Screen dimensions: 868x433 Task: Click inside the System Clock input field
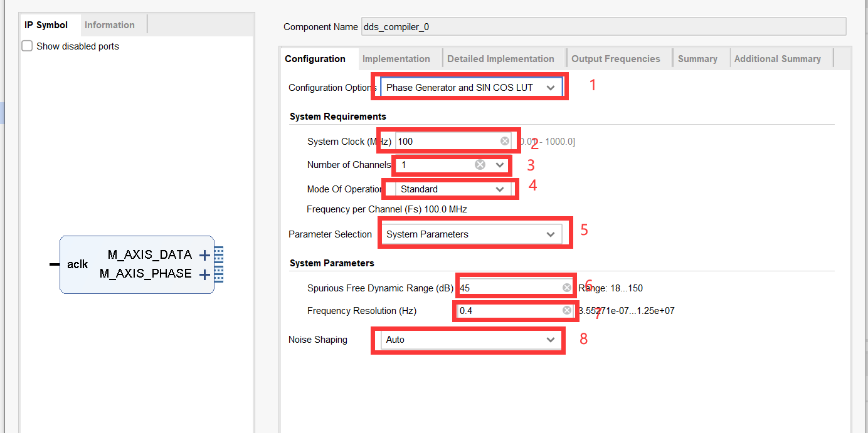tap(448, 141)
